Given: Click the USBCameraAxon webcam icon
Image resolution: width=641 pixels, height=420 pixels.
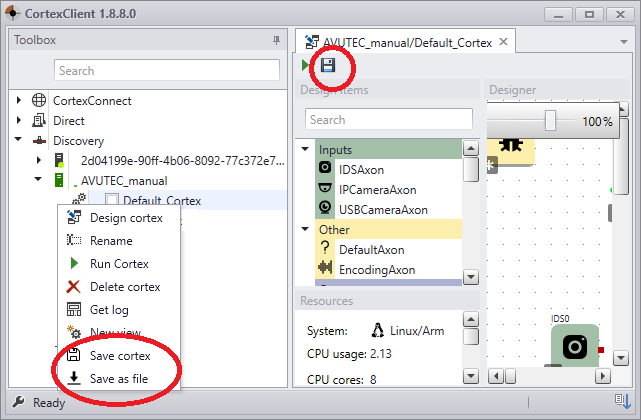Looking at the screenshot, I should point(325,207).
